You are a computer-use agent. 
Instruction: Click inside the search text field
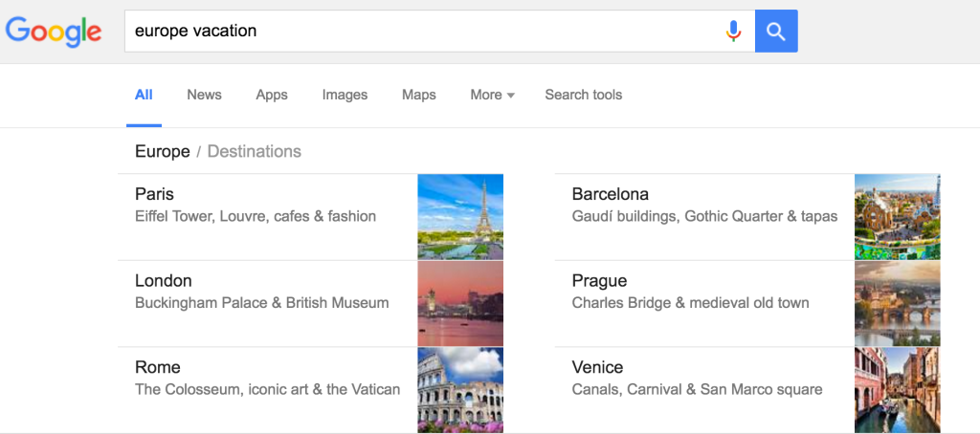[x=421, y=32]
